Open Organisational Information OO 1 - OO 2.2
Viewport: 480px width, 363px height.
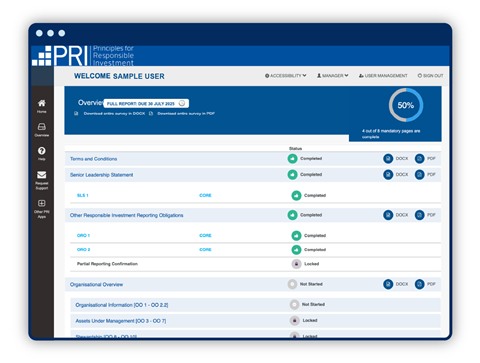(x=122, y=305)
